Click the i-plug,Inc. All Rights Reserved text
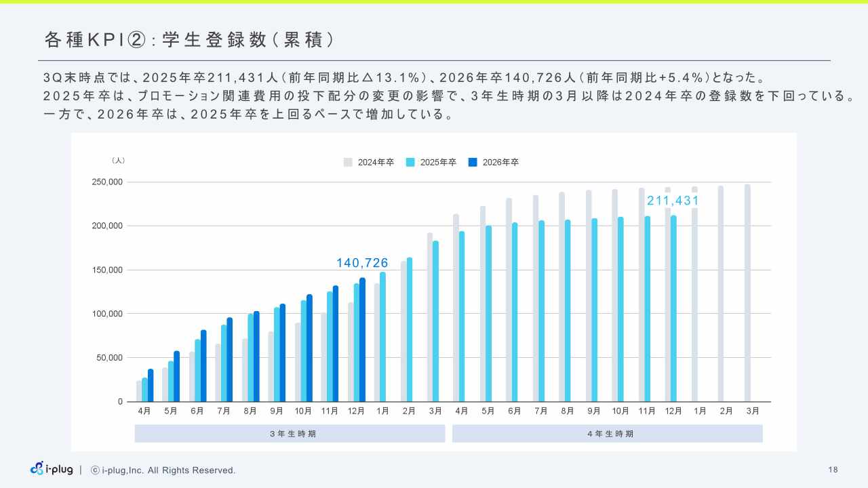Screen dimensions: 868x488 168,470
